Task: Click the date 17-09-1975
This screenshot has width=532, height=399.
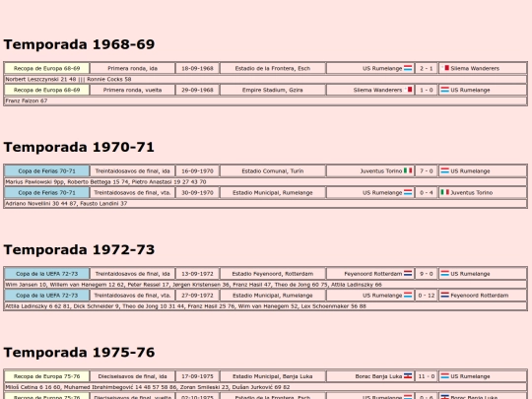Action: point(197,376)
